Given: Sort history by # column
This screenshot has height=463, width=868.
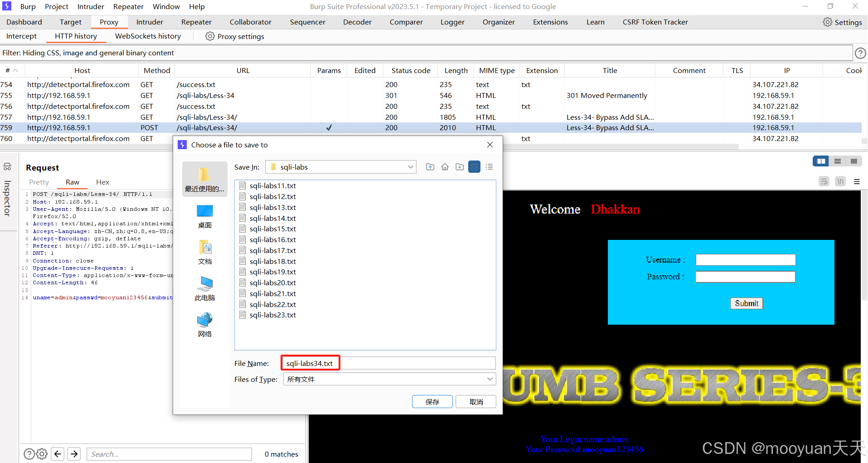Looking at the screenshot, I should (12, 70).
